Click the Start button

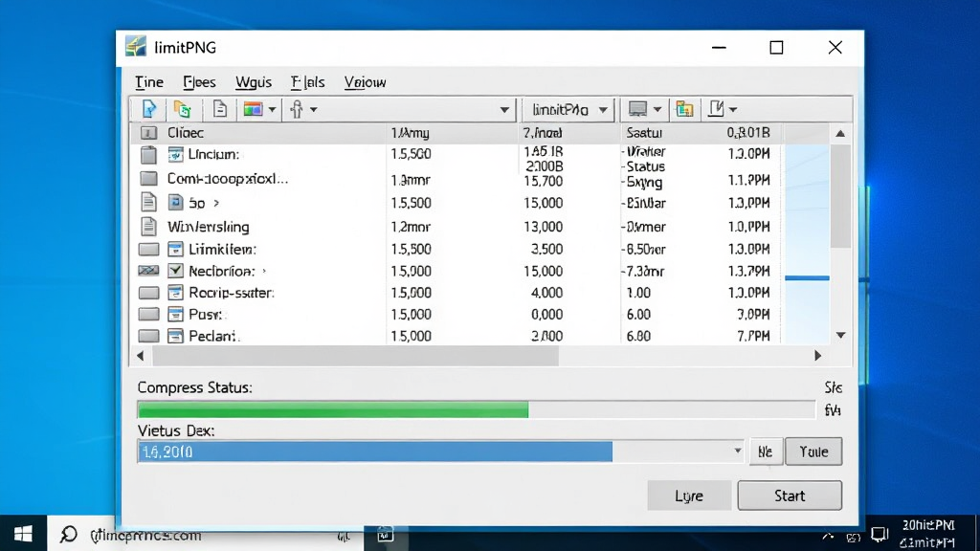[790, 496]
